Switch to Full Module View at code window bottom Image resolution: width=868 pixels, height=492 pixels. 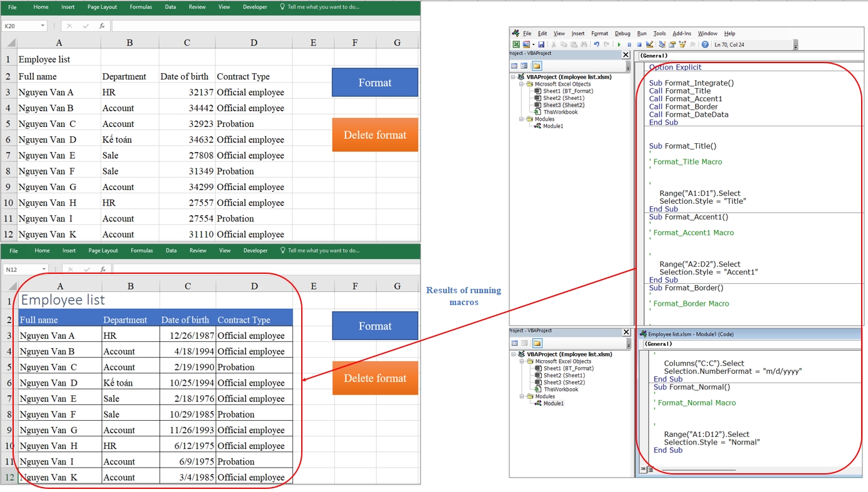coord(650,469)
